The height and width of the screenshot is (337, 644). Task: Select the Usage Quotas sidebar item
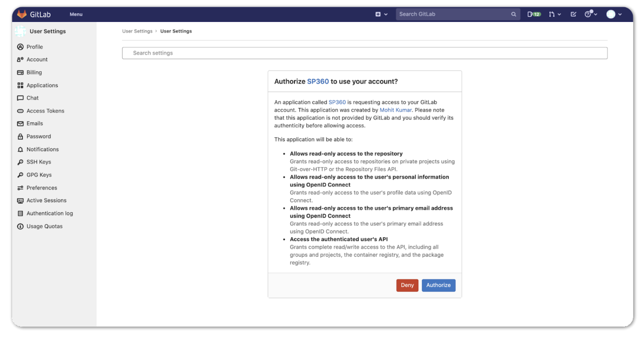click(44, 226)
